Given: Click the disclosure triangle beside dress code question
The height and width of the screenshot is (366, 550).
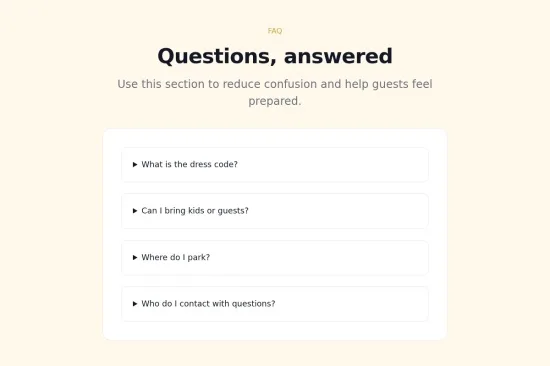Looking at the screenshot, I should [x=135, y=165].
